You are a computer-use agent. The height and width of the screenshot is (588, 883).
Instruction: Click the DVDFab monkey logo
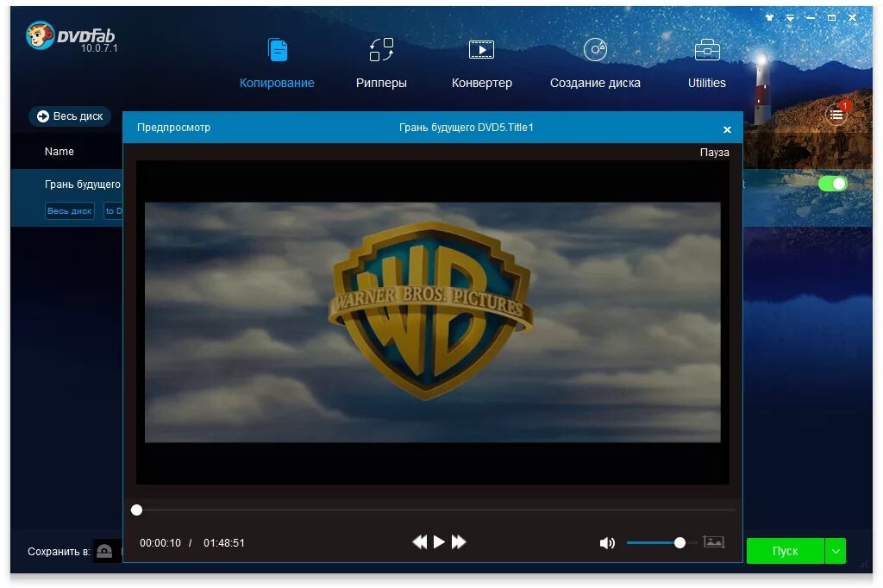click(x=41, y=35)
